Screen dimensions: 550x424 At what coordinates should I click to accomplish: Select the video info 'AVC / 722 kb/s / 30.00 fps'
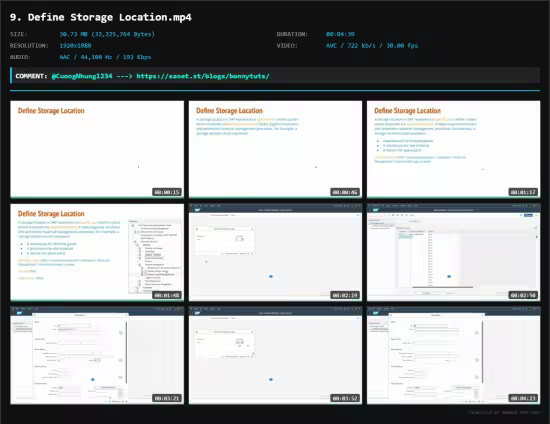372,46
